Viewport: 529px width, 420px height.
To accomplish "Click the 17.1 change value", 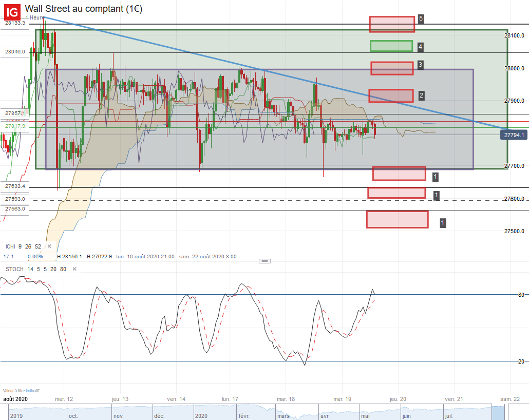I will point(8,256).
